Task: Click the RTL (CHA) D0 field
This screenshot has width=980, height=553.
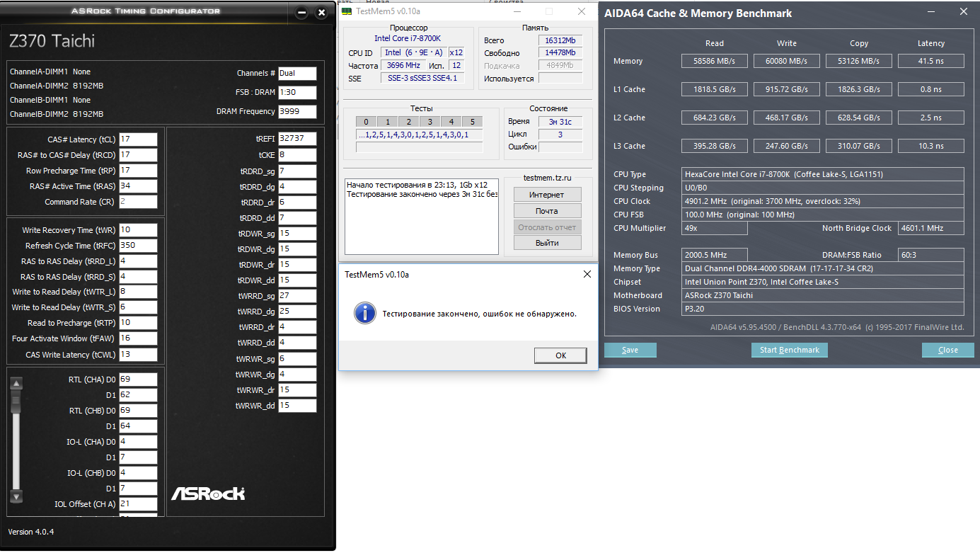Action: click(x=138, y=380)
